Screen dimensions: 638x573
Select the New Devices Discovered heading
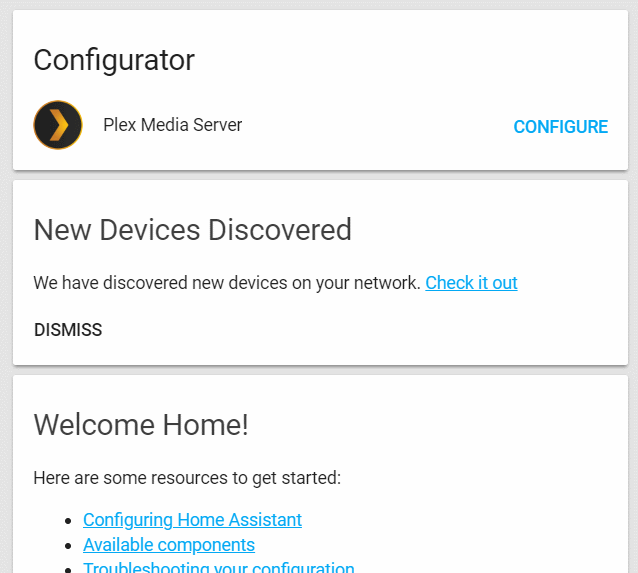point(192,230)
